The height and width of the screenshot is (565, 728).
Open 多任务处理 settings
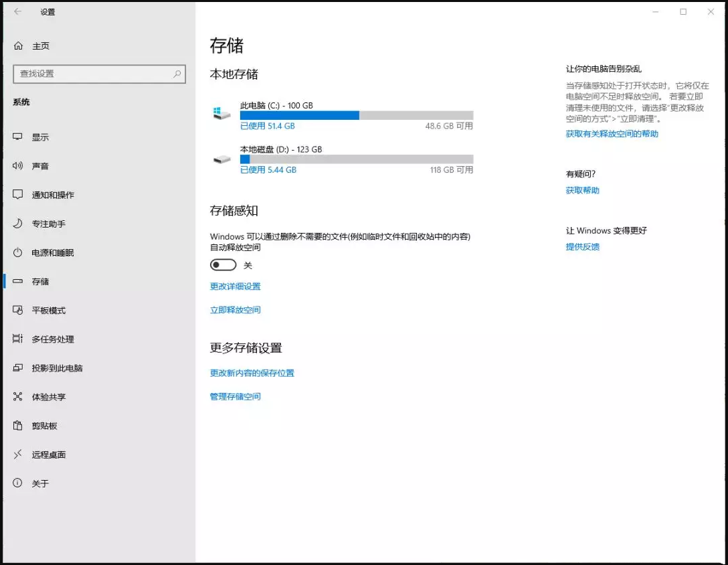click(x=49, y=339)
